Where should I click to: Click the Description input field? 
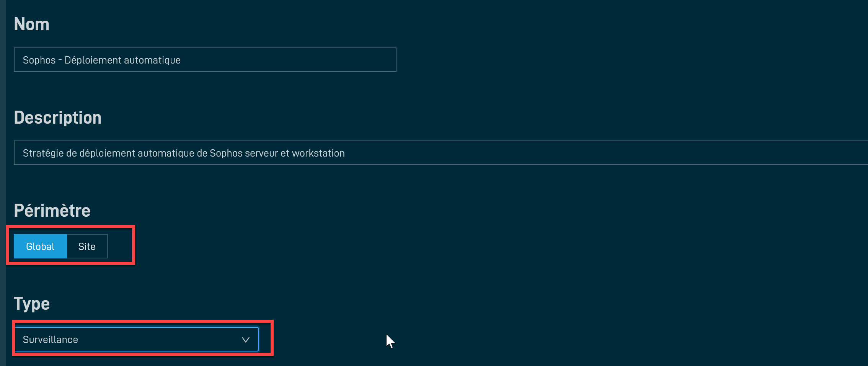pyautogui.click(x=441, y=153)
